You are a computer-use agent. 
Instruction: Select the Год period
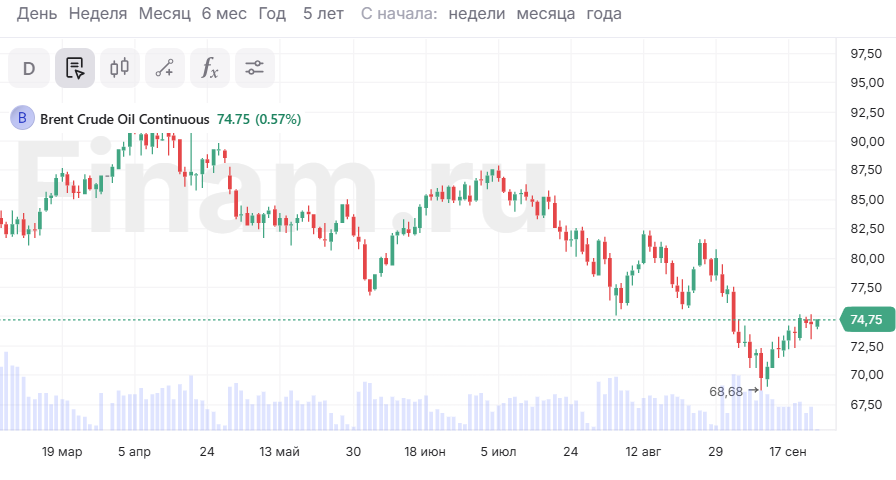272,14
